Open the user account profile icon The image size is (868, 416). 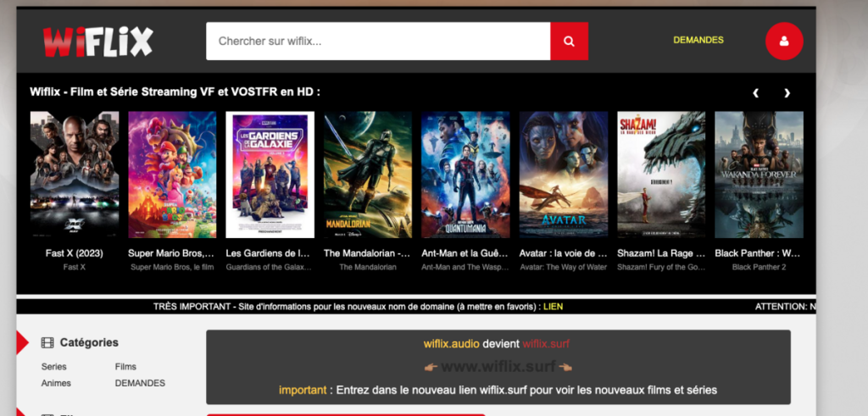pyautogui.click(x=784, y=41)
